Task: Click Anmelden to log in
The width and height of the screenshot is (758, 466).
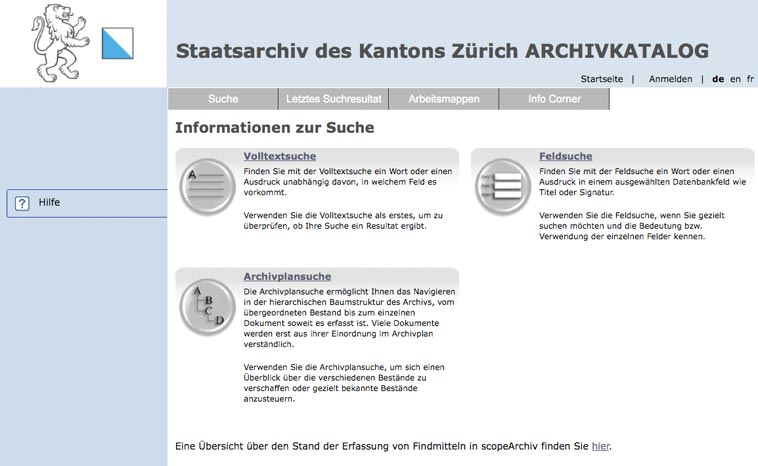Action: coord(671,79)
